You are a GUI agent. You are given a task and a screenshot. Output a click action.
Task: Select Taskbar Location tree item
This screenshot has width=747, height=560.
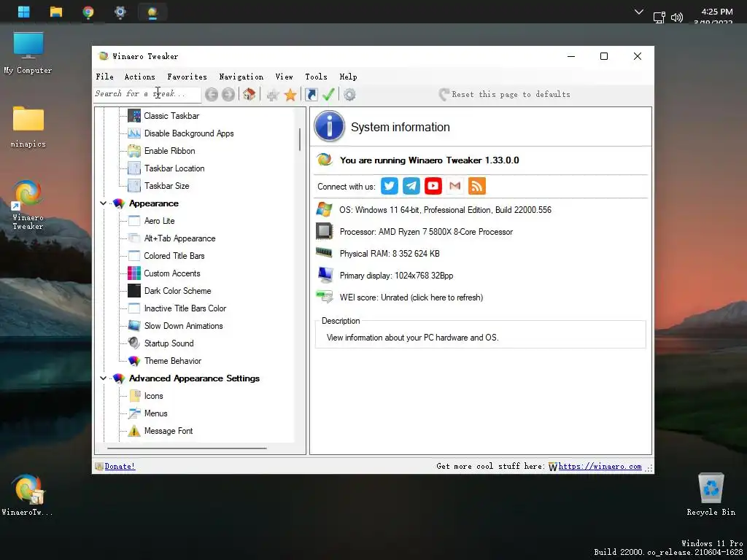click(174, 168)
